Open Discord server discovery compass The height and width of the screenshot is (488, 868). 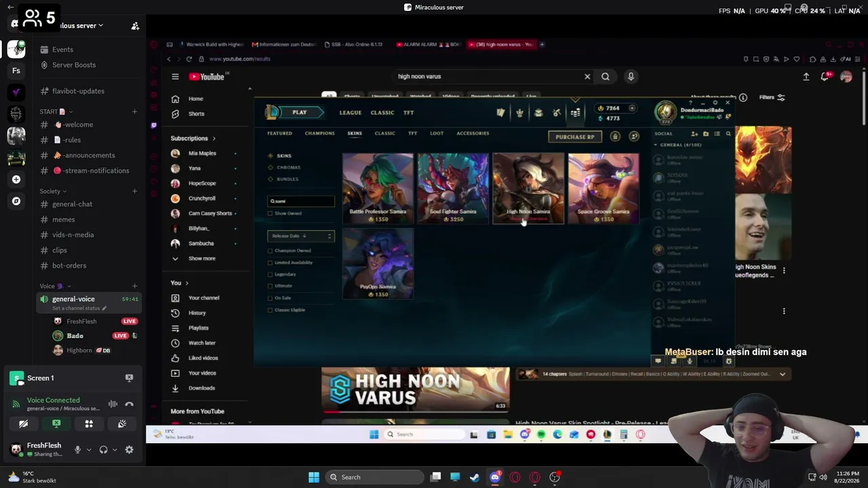click(x=16, y=201)
